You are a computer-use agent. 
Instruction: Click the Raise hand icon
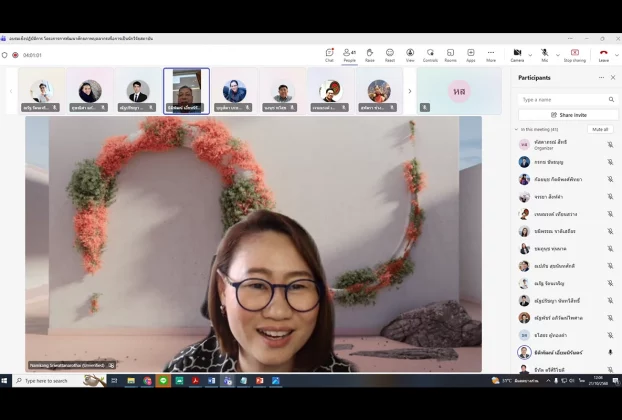point(369,54)
